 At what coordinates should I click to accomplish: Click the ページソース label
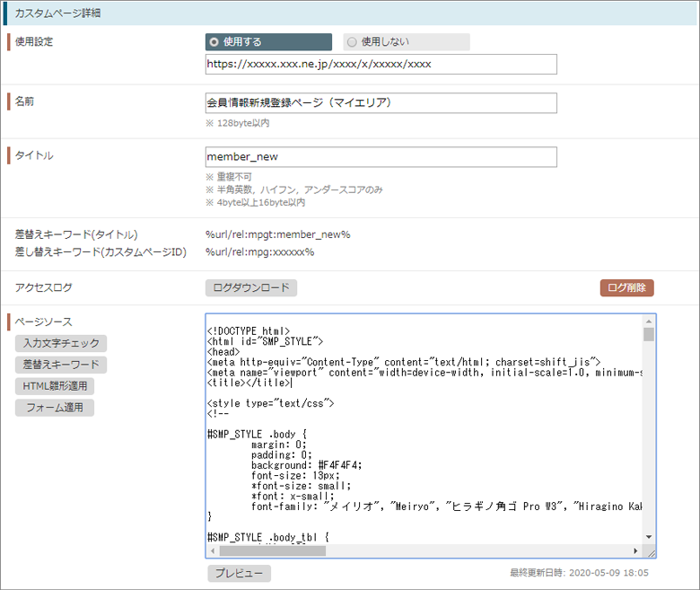43,321
